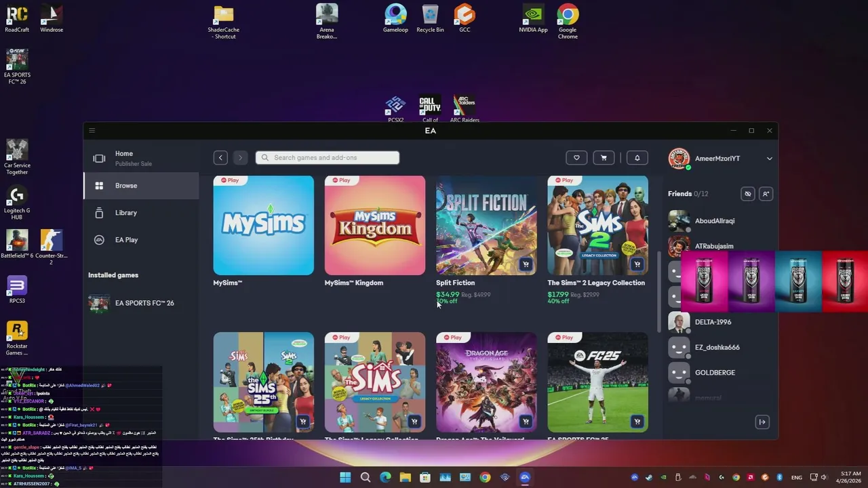Focus the Search games and add-ons field
868x488 pixels.
(328, 158)
